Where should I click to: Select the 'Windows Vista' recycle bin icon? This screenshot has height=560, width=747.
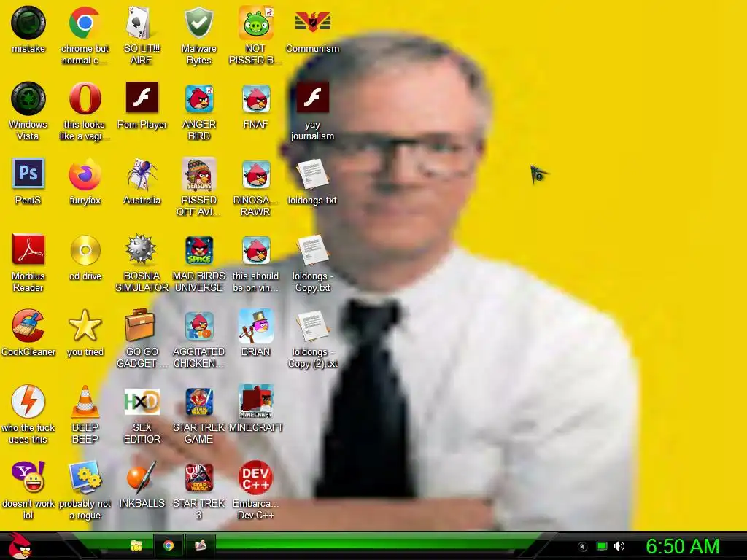tap(28, 98)
